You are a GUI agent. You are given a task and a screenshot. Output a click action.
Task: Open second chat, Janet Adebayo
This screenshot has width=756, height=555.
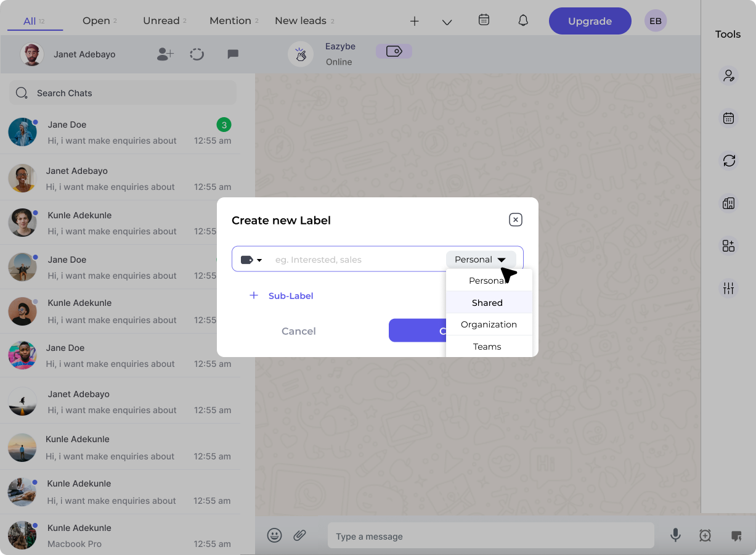[x=120, y=178]
